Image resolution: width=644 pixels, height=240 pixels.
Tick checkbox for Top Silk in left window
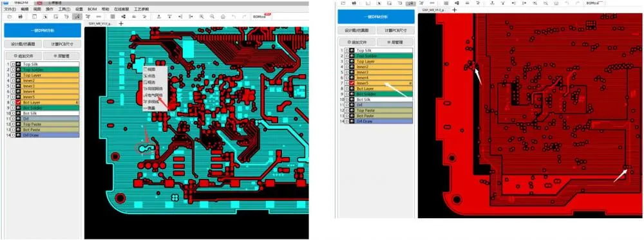[13, 64]
